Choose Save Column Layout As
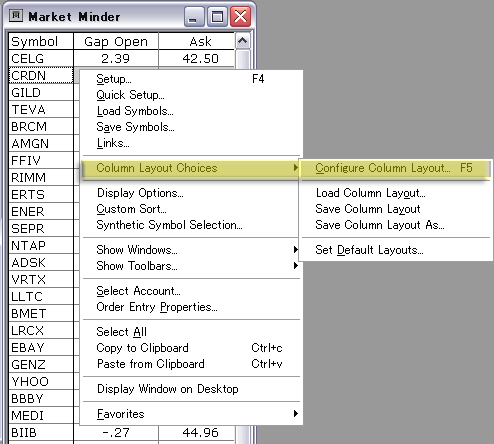 (x=395, y=225)
